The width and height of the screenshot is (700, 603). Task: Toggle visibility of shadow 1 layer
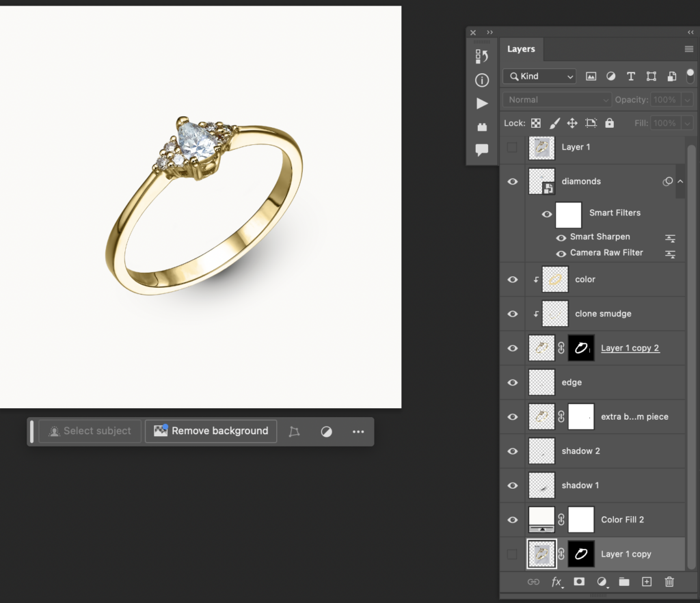click(513, 485)
